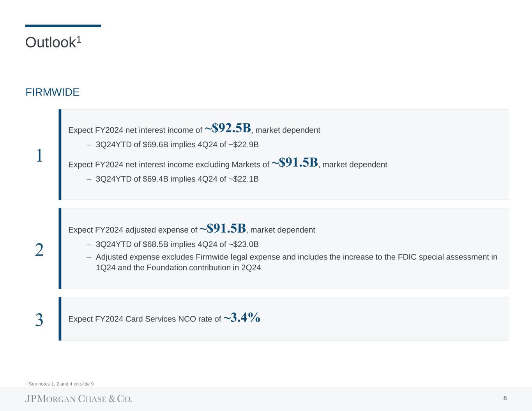Click the bullet implying 4Q24 of ~$22.9B
This screenshot has width=532, height=411.
point(177,145)
